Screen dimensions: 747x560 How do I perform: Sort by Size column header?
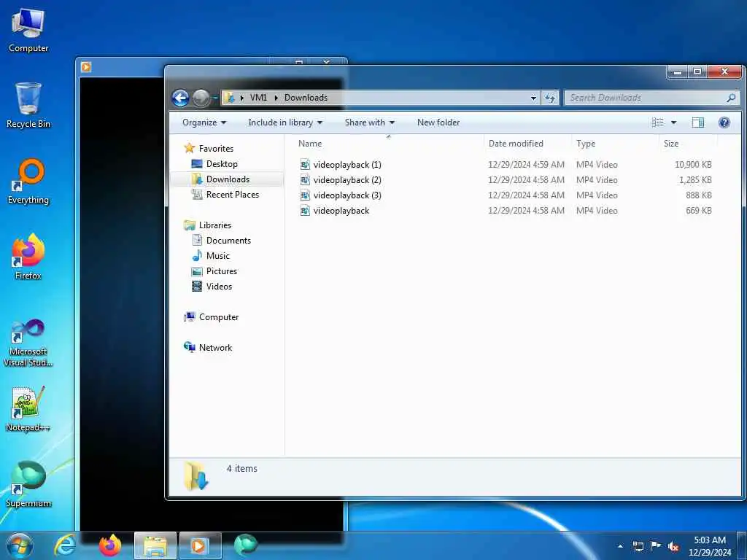pyautogui.click(x=671, y=144)
